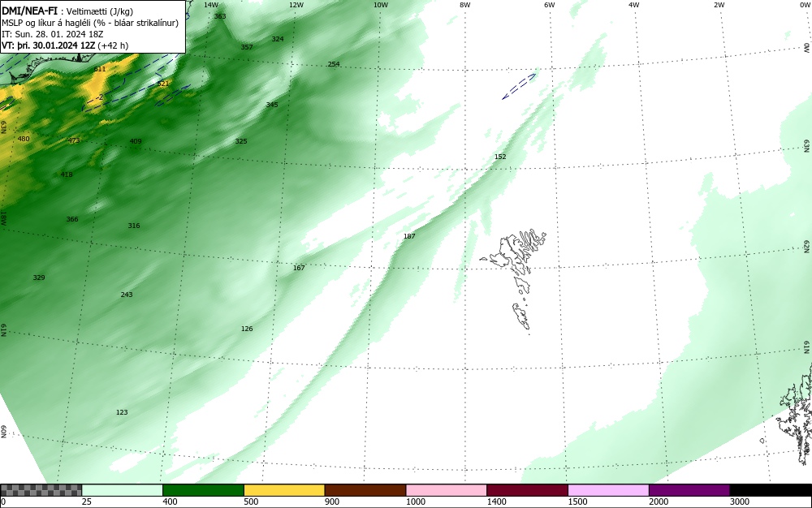Select the pink 1000–1400 legend swatch
The width and height of the screenshot is (812, 508).
point(447,490)
